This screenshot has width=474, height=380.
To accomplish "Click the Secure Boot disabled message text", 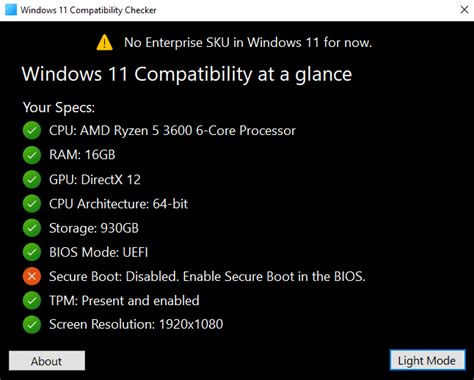I will click(x=207, y=277).
